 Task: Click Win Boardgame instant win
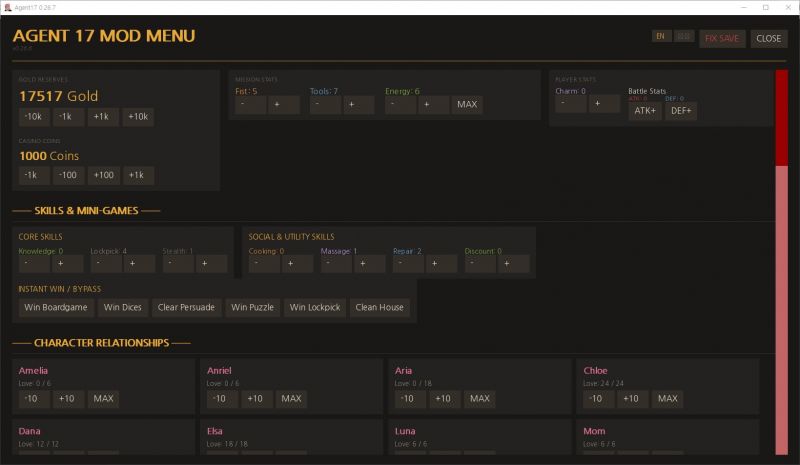click(x=56, y=307)
